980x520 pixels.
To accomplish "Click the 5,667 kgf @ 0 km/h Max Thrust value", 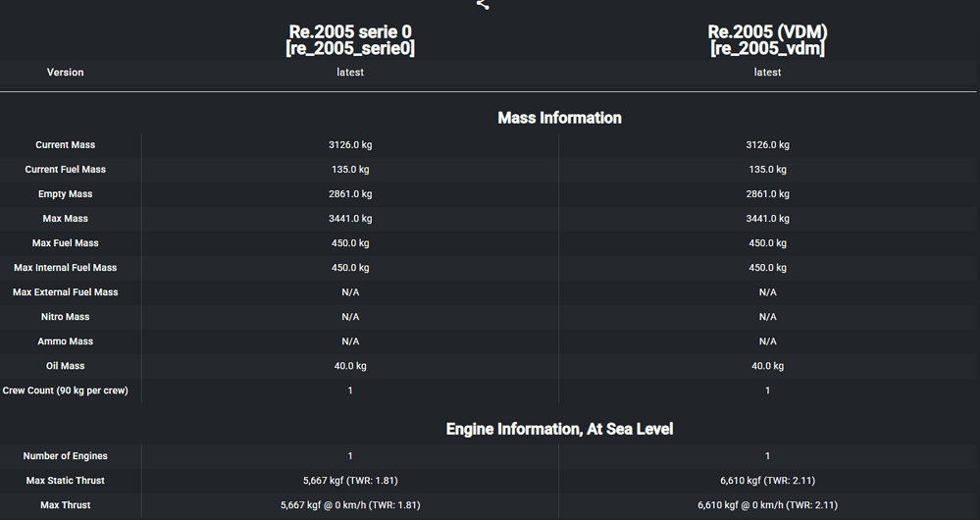I will coord(350,505).
